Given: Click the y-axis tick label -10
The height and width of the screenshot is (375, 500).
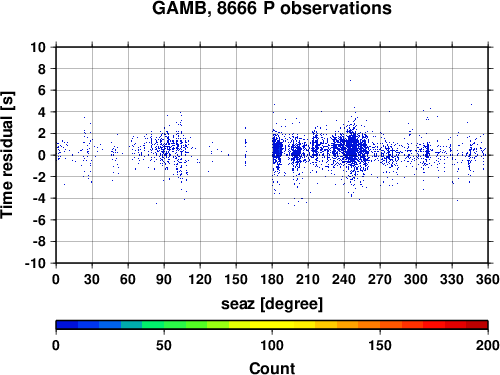Looking at the screenshot, I should (x=35, y=263).
